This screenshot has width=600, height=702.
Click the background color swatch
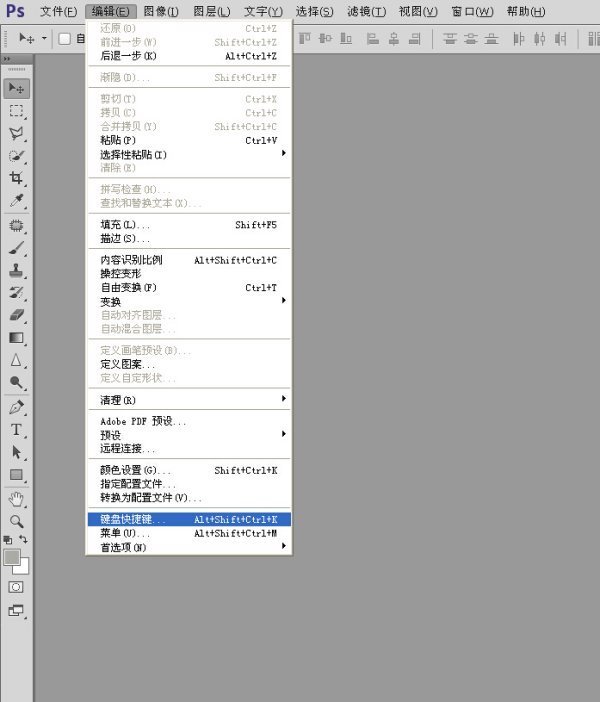tap(24, 569)
